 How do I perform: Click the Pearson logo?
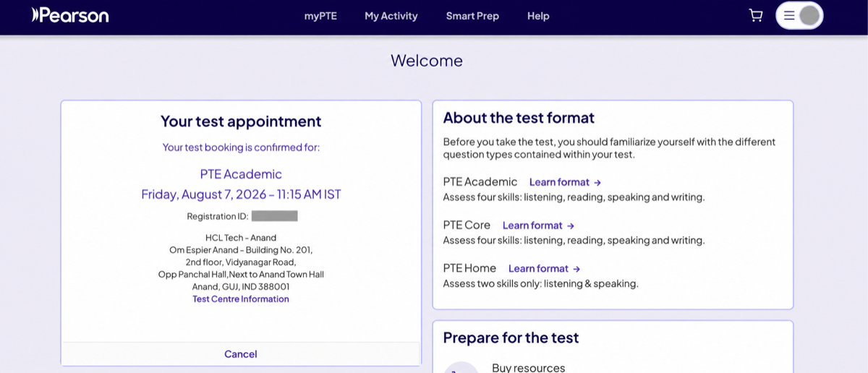tap(70, 15)
